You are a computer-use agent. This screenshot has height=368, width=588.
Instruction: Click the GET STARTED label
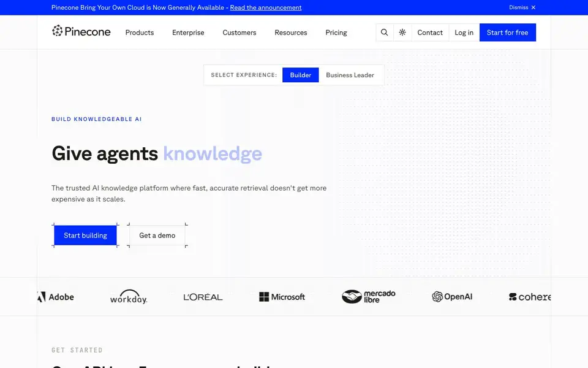77,350
